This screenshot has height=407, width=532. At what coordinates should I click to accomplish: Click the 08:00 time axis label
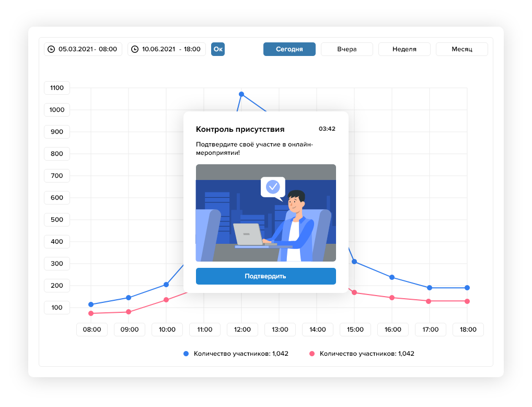click(92, 330)
